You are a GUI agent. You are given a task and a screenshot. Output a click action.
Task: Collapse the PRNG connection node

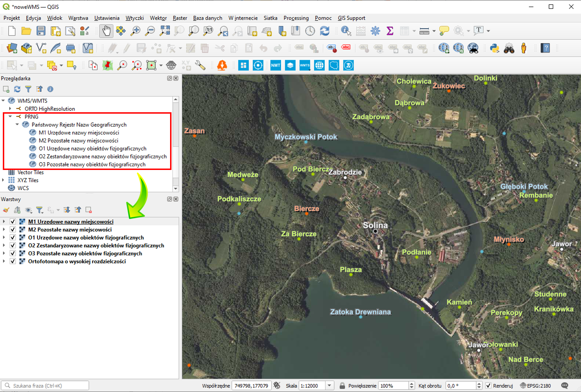[10, 116]
